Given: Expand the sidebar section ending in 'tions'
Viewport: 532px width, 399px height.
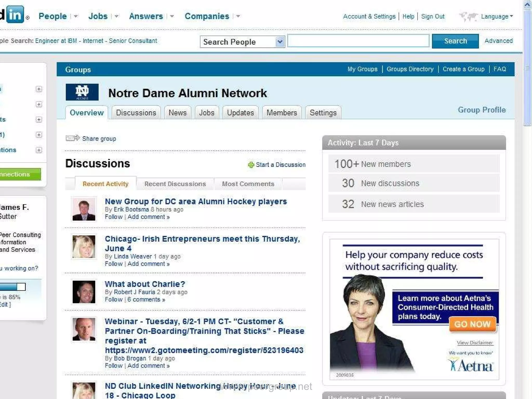Looking at the screenshot, I should click(39, 150).
